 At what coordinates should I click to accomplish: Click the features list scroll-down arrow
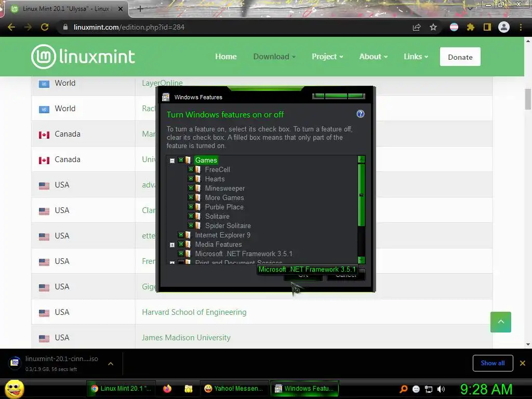tap(362, 260)
